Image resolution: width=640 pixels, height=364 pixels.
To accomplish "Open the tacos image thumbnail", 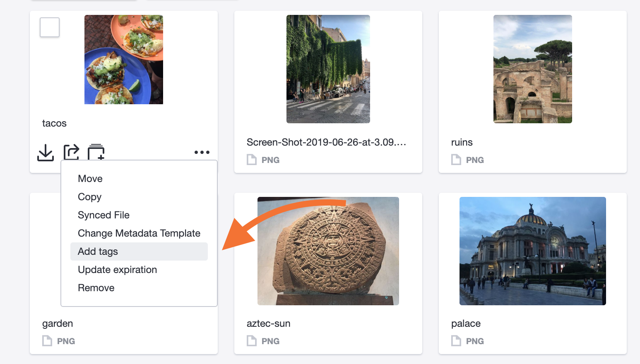I will point(123,60).
